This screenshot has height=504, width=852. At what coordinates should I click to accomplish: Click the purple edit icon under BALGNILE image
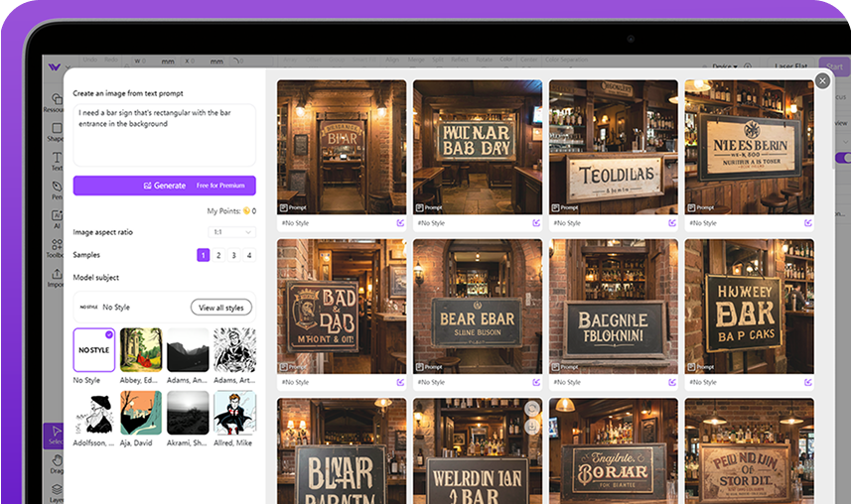[x=672, y=382]
